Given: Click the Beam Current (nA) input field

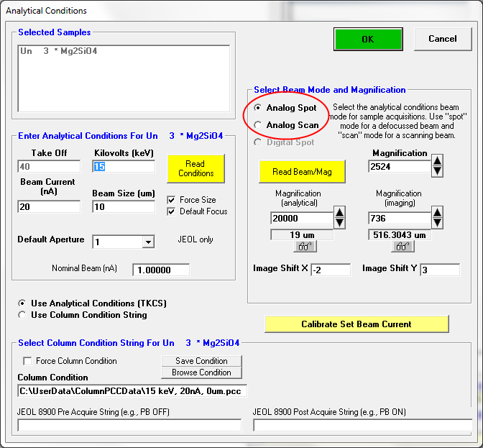Looking at the screenshot, I should (49, 207).
